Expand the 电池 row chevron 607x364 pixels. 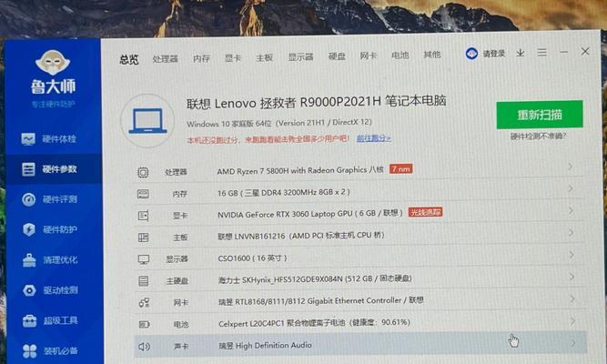(572, 321)
